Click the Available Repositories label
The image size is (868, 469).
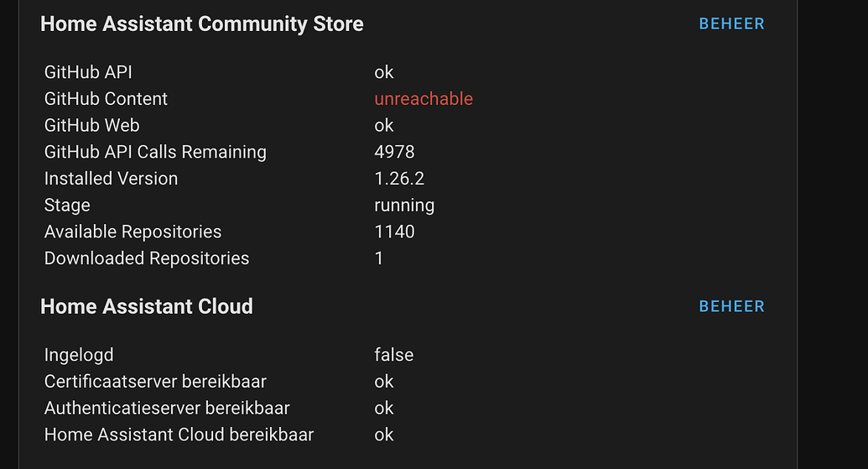tap(133, 232)
